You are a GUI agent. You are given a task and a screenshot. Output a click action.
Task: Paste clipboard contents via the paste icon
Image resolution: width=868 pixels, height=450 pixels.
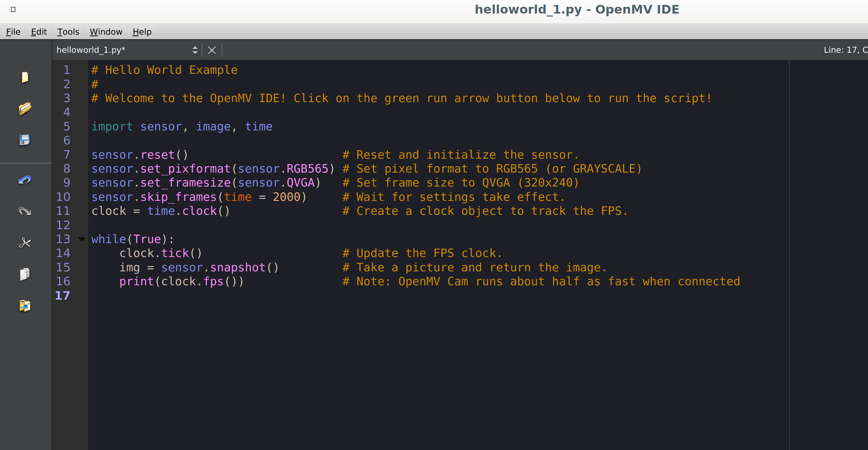click(x=25, y=306)
